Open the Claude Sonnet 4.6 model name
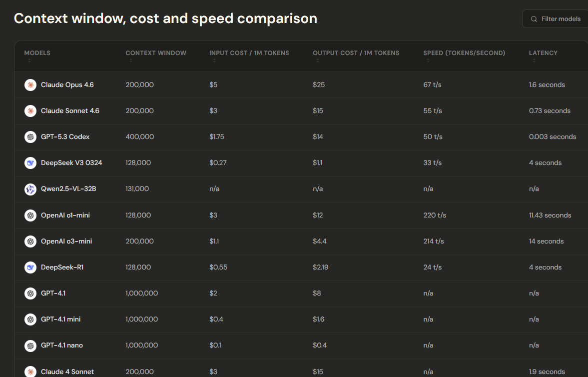The height and width of the screenshot is (377, 588). [x=70, y=111]
